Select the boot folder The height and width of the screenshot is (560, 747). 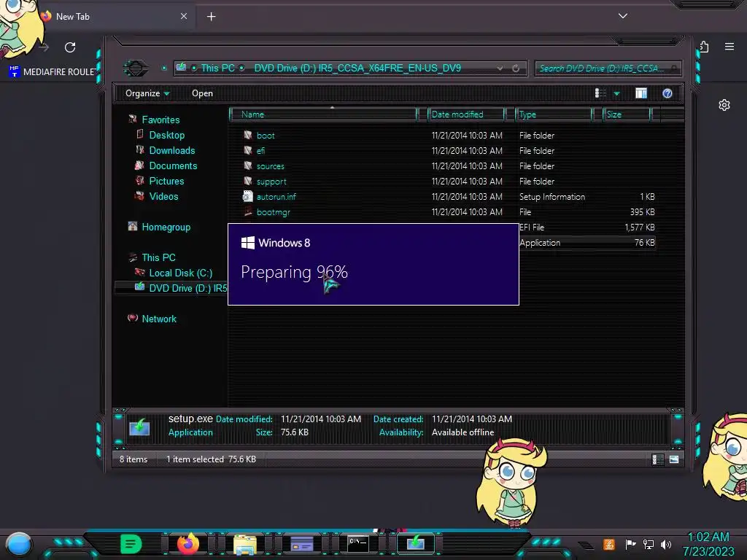pyautogui.click(x=266, y=135)
